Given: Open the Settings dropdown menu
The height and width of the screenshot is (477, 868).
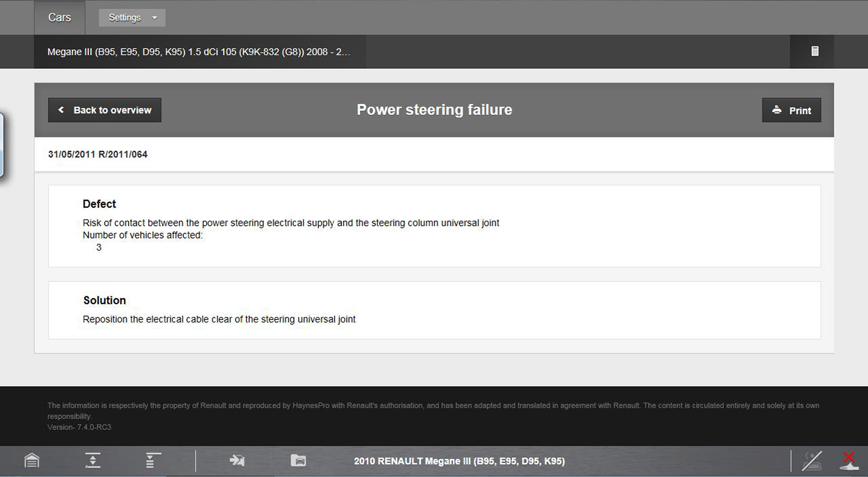Looking at the screenshot, I should click(125, 17).
